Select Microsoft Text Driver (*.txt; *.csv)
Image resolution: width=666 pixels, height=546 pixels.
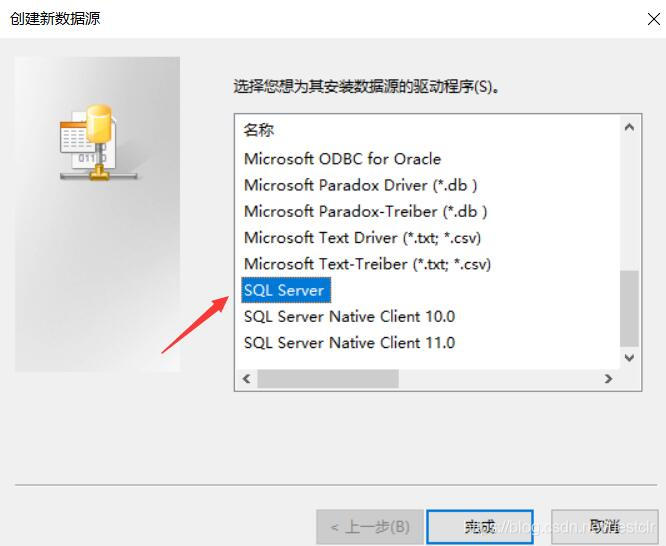click(x=362, y=238)
